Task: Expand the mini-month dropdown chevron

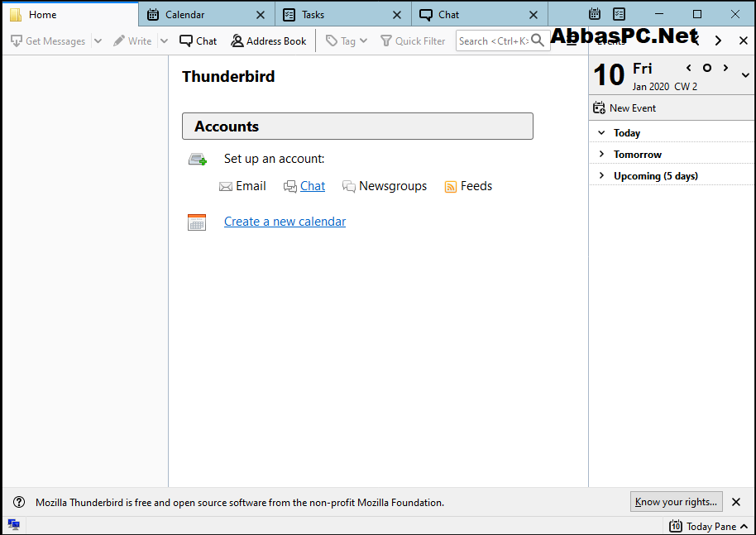Action: coord(745,75)
